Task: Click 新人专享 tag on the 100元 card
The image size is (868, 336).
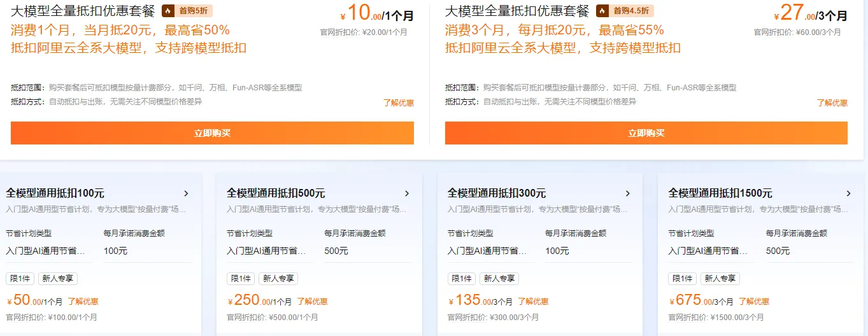Action: 58,279
